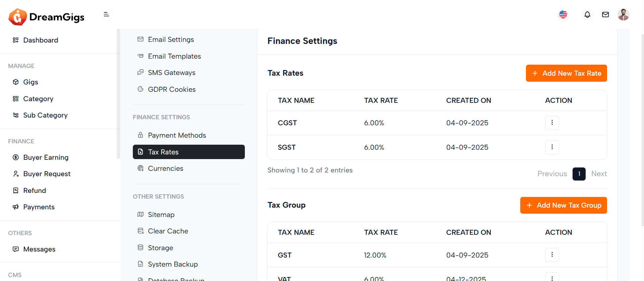Click the Next pagination link
644x281 pixels.
point(599,174)
